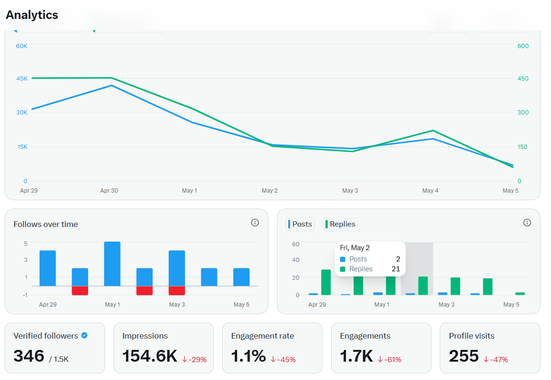551x380 pixels.
Task: Click the 'Fri, May 2' tooltip header
Action: (x=355, y=248)
